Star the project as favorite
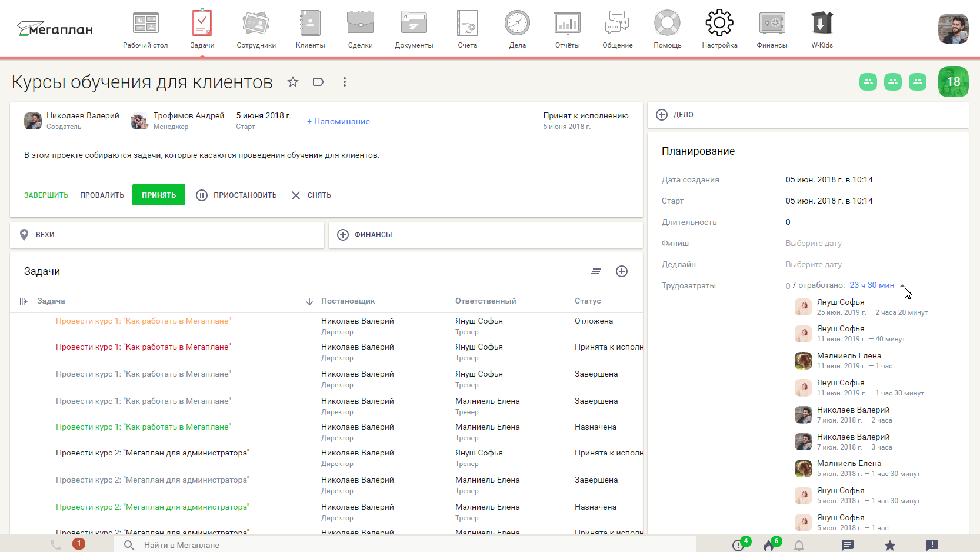 point(293,82)
